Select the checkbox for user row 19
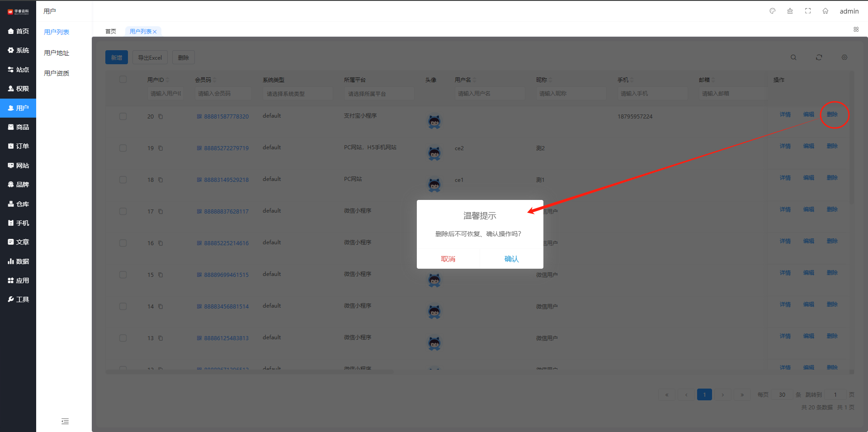This screenshot has height=432, width=868. [123, 148]
